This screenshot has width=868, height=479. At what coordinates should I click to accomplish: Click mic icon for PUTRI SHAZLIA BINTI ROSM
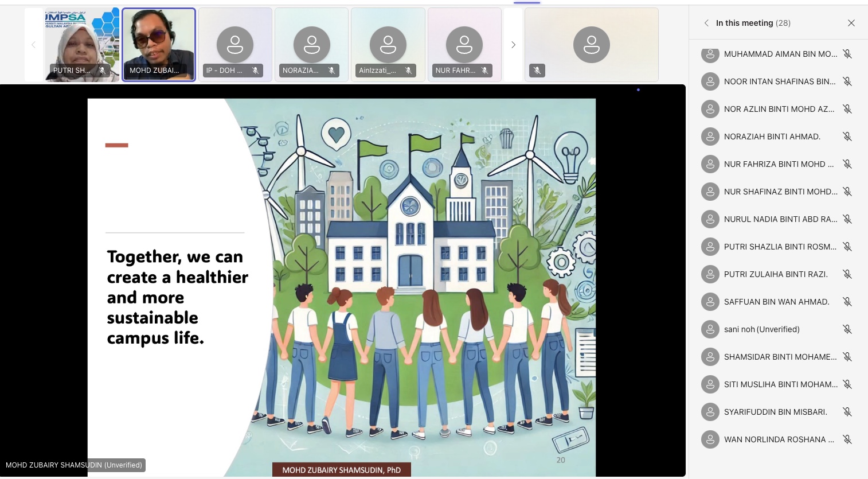pos(847,247)
